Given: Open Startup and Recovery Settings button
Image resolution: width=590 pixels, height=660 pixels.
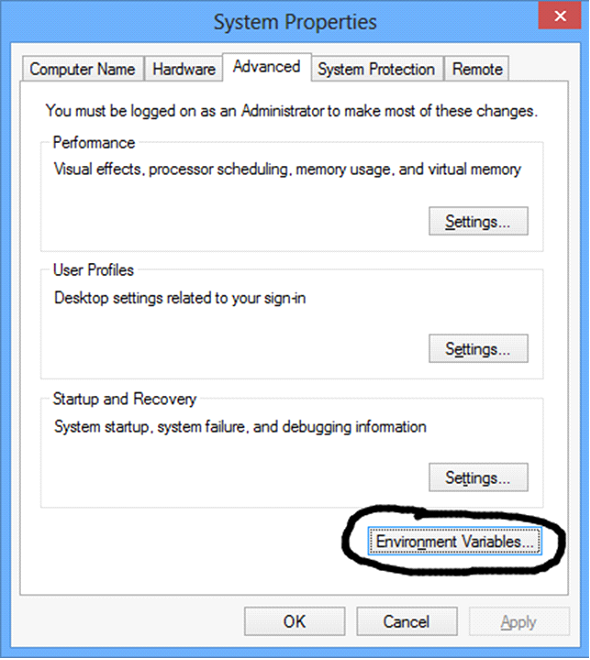Looking at the screenshot, I should pos(478,477).
